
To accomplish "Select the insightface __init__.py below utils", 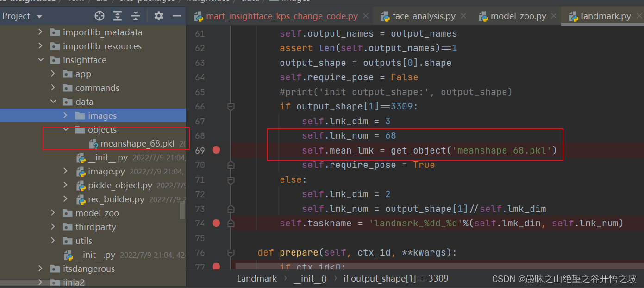I will coord(95,255).
